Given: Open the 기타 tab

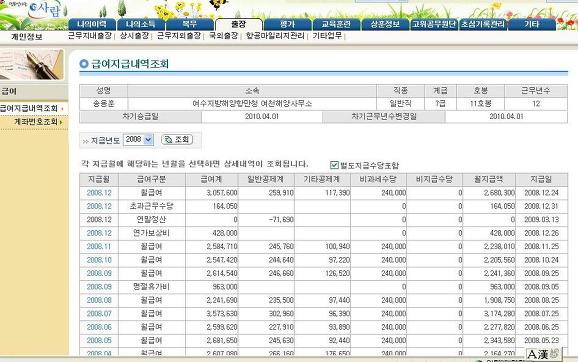Looking at the screenshot, I should point(532,24).
